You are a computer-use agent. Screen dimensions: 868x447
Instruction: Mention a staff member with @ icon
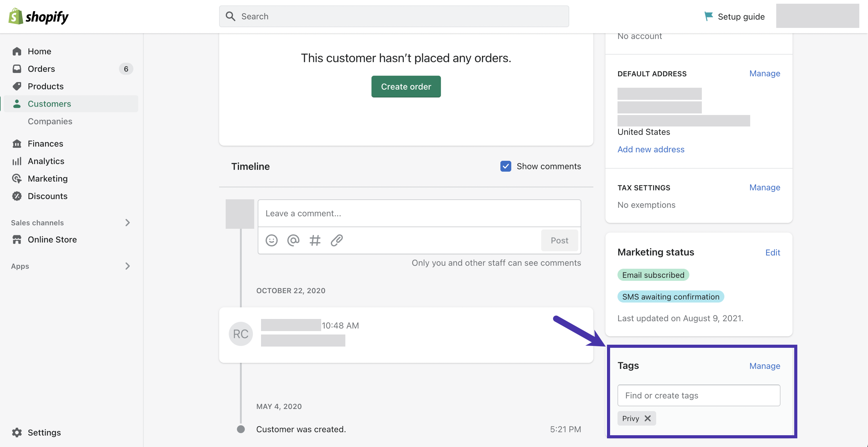(x=293, y=240)
